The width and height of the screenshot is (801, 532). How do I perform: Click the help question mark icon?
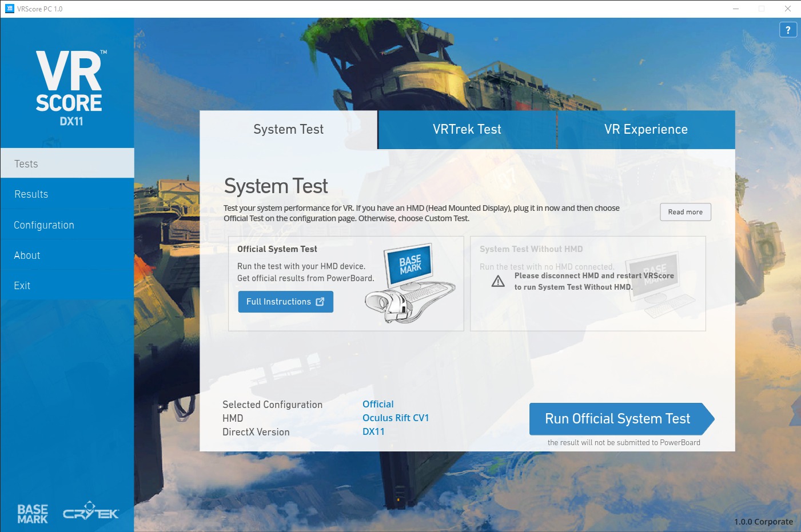788,30
